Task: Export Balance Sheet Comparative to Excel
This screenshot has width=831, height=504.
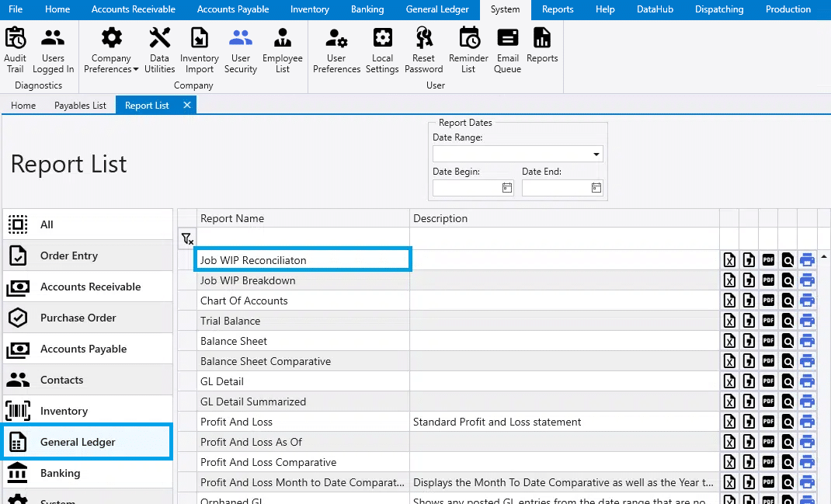Action: (x=729, y=361)
